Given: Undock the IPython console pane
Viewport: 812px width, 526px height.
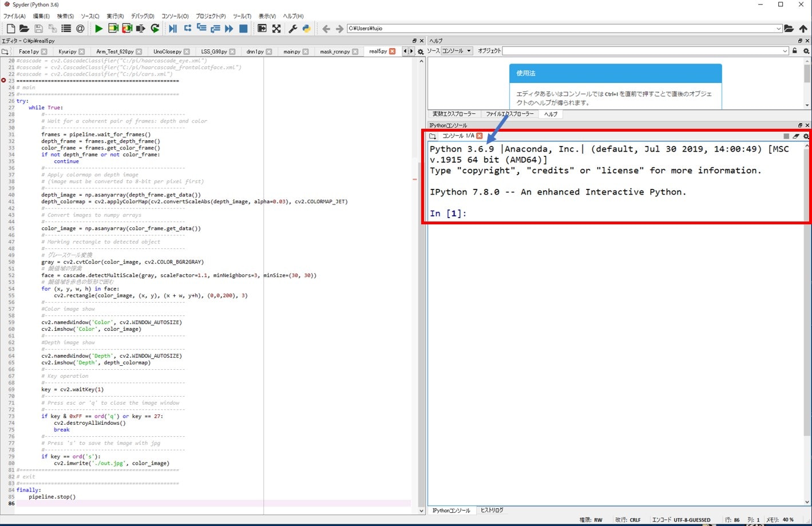Looking at the screenshot, I should [x=800, y=125].
